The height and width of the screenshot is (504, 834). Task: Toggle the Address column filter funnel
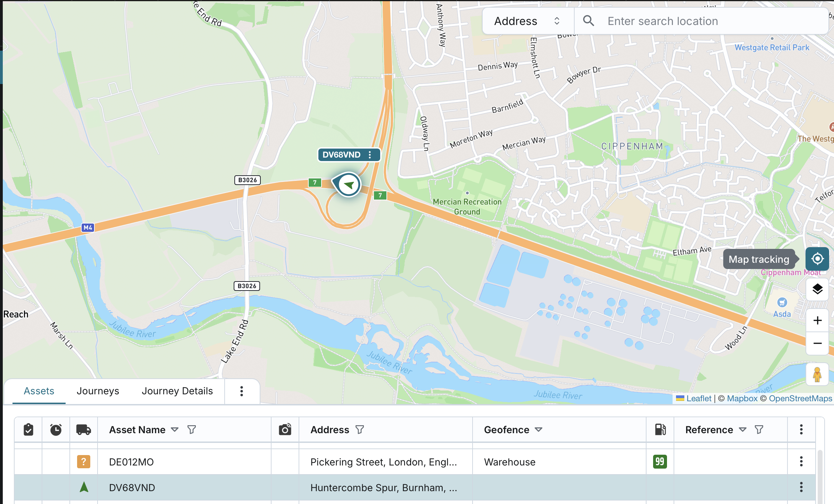tap(360, 430)
